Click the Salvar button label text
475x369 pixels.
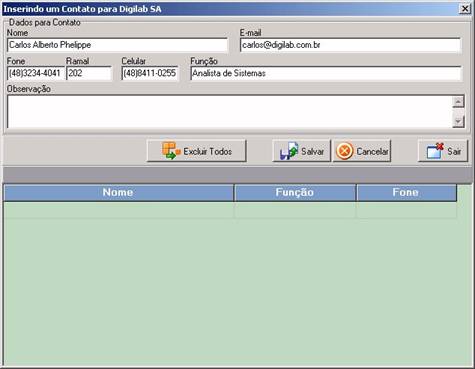(x=312, y=151)
